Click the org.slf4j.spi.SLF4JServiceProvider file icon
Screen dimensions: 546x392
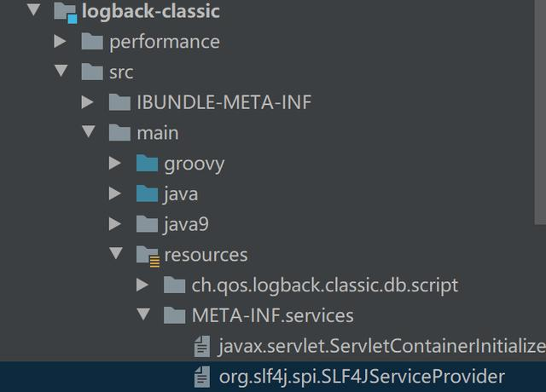click(x=202, y=377)
